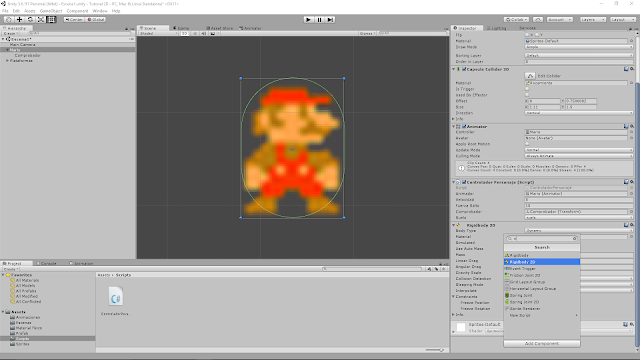640x360 pixels.
Task: Open the Edit menu
Action: pos(16,11)
